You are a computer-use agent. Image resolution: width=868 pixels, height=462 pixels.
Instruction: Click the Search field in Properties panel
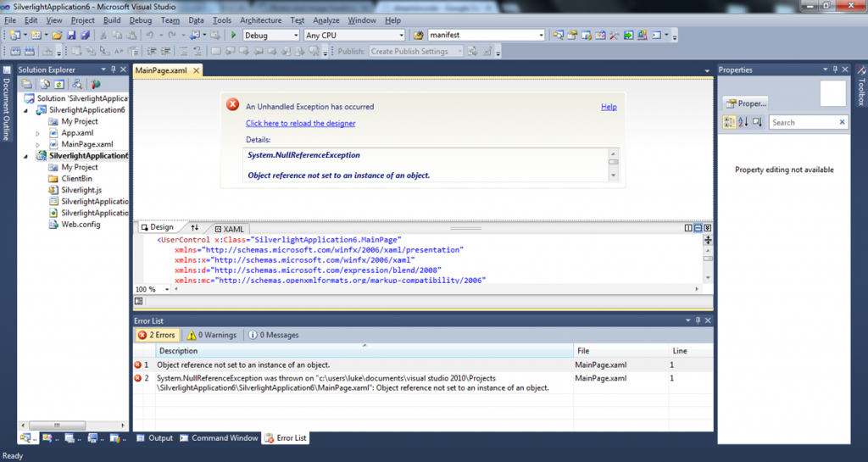pos(808,122)
